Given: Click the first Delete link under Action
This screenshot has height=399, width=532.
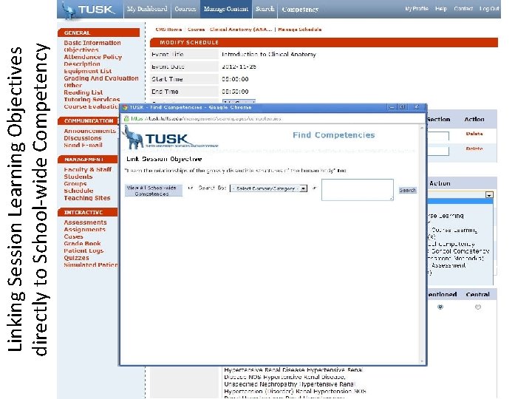Looking at the screenshot, I should tap(474, 134).
